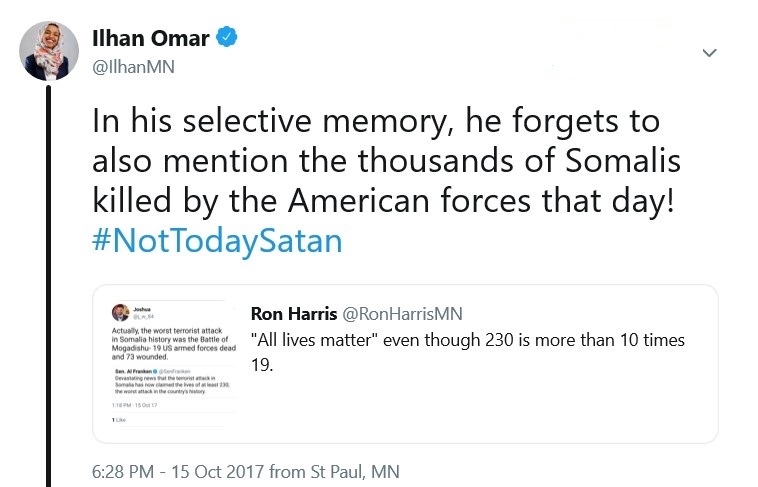Click the Joshua name in the embedded screenshot
The width and height of the screenshot is (758, 487).
[x=142, y=309]
